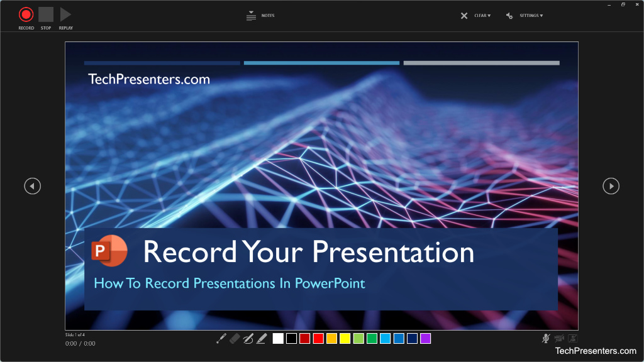Choose the black ink color

291,339
